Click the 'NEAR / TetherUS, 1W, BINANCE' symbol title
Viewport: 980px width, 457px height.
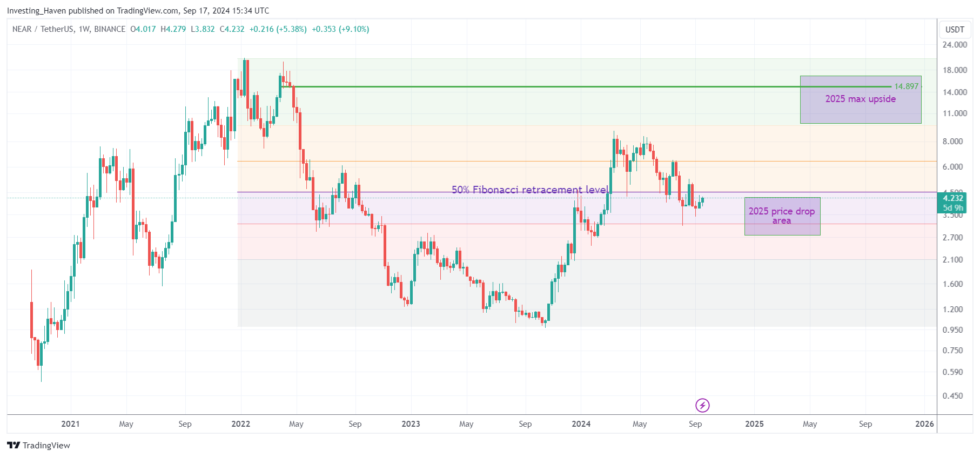(x=69, y=29)
